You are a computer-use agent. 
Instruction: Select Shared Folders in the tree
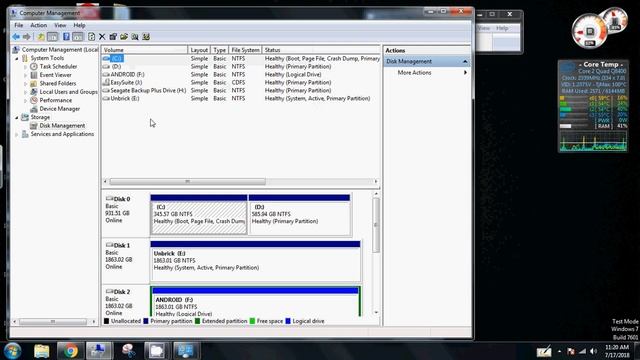58,83
